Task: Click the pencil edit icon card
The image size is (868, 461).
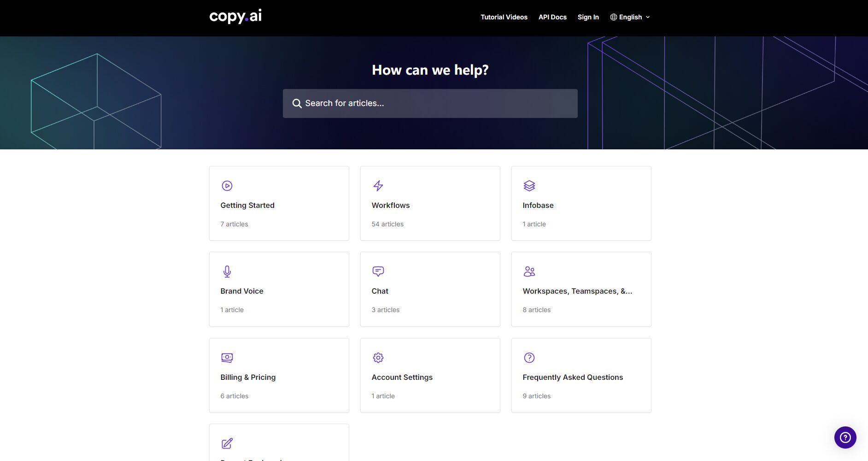Action: pos(227,443)
